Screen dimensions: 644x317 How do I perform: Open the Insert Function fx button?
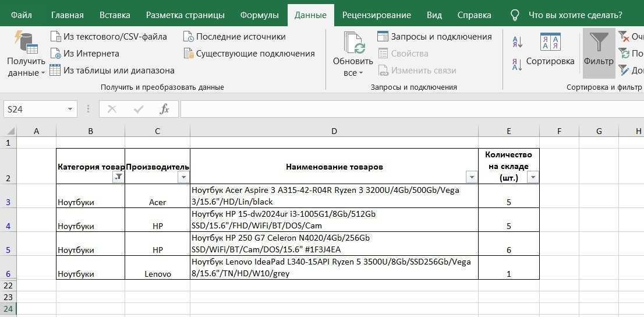click(164, 109)
